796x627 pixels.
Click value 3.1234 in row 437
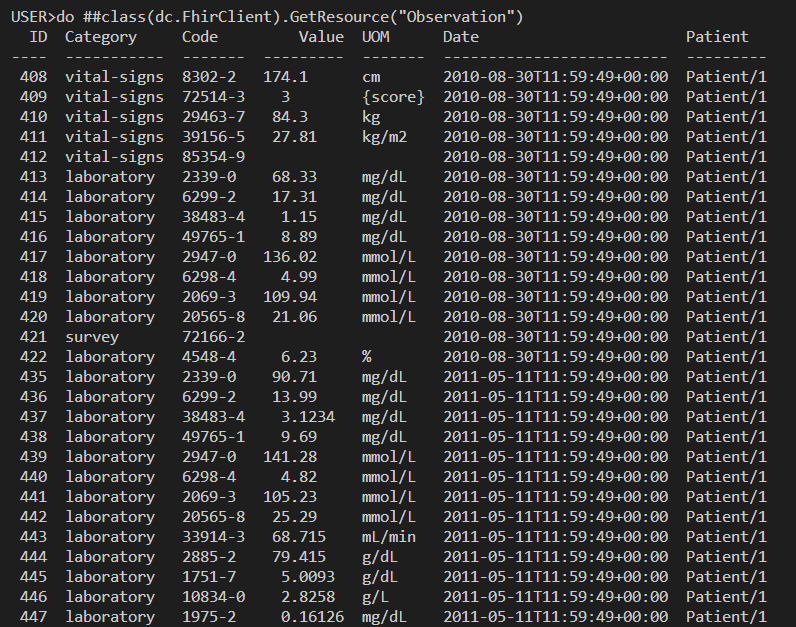[x=308, y=417]
